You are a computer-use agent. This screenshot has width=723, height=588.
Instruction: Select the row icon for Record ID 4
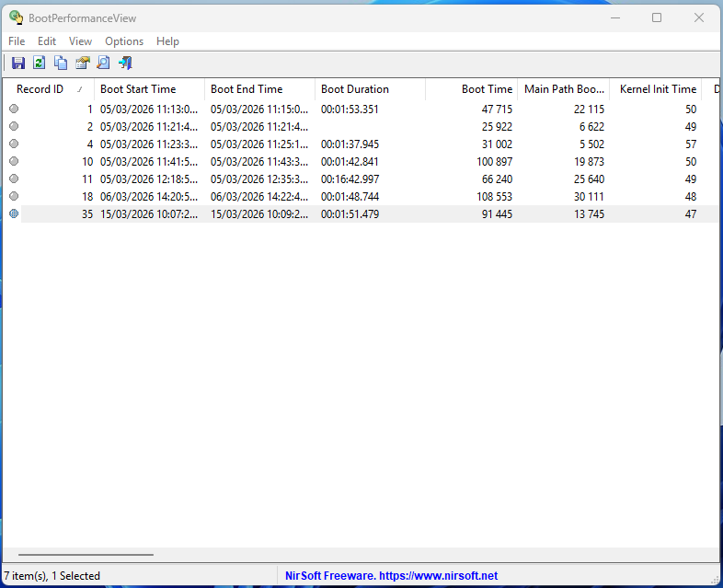[x=14, y=144]
